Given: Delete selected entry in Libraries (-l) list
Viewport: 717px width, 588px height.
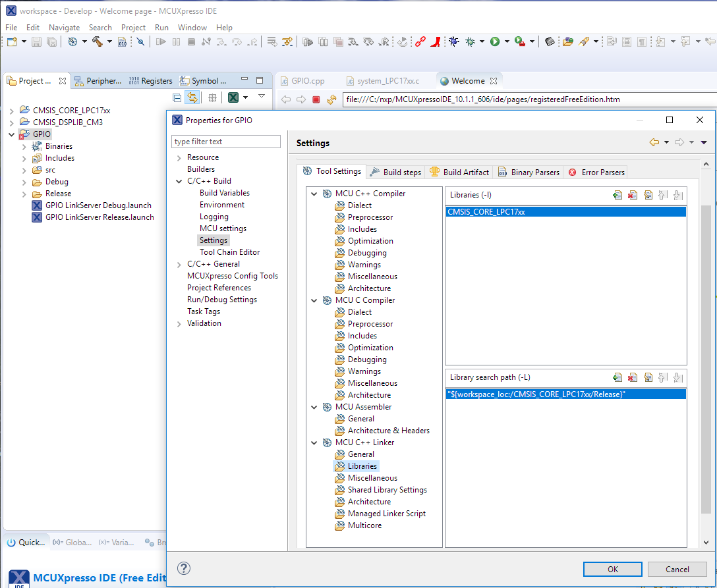Looking at the screenshot, I should (x=633, y=195).
